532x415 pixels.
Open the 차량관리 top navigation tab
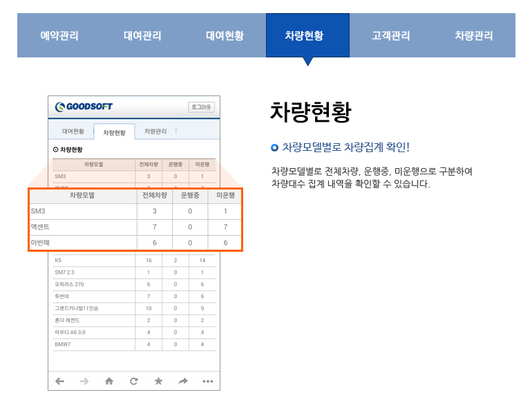pos(474,35)
